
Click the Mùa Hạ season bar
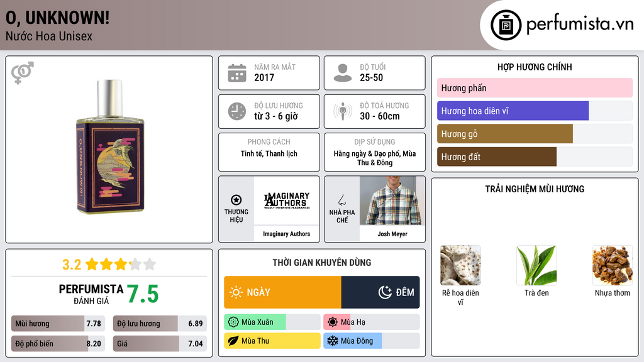(371, 322)
